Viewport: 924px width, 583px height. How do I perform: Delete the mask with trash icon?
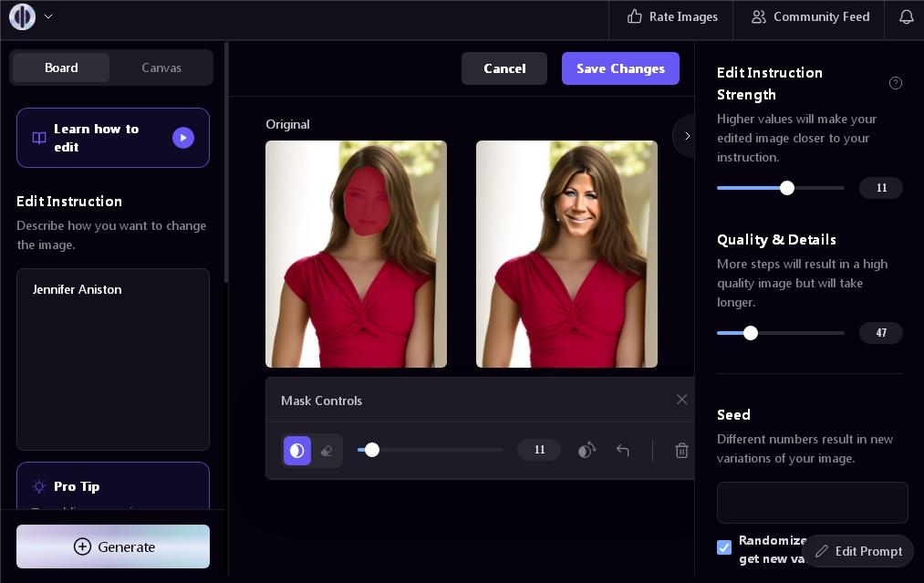click(681, 450)
